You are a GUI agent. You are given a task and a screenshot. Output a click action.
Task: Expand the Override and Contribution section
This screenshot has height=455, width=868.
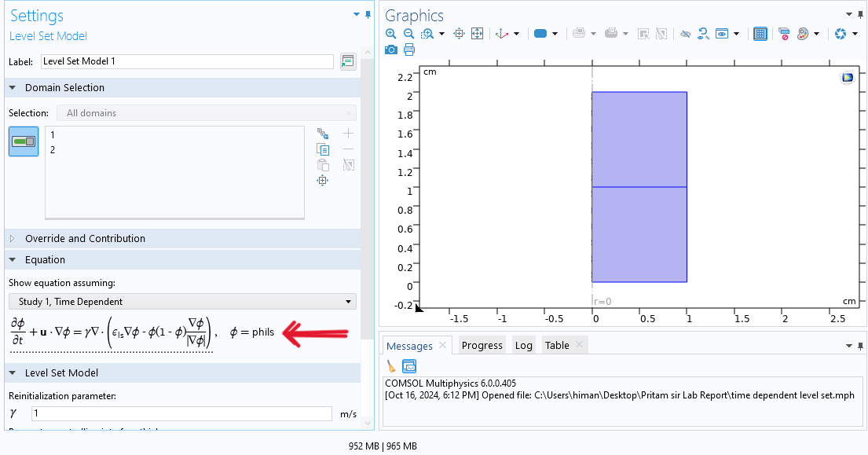point(13,239)
